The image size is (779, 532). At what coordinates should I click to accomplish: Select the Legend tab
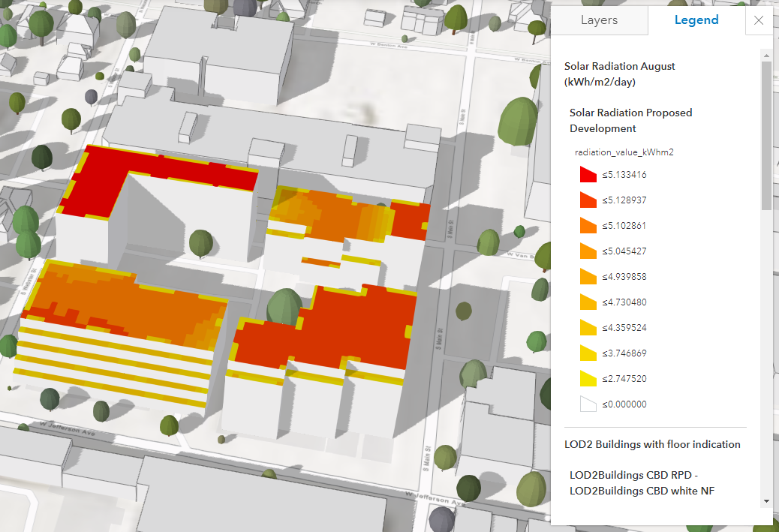click(696, 20)
